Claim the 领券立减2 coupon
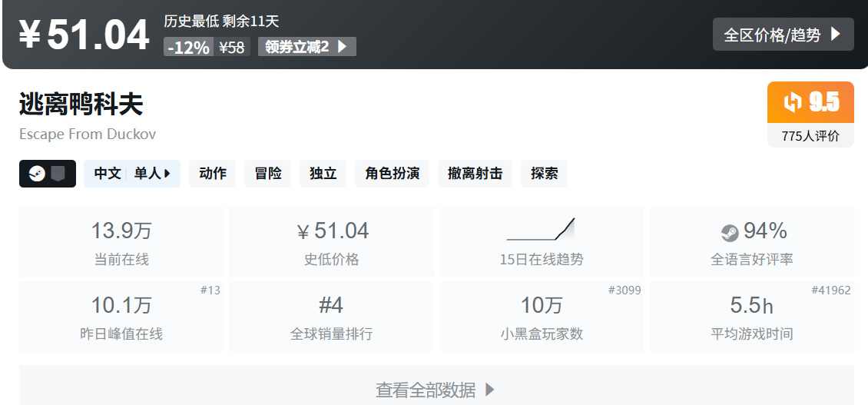 click(306, 47)
